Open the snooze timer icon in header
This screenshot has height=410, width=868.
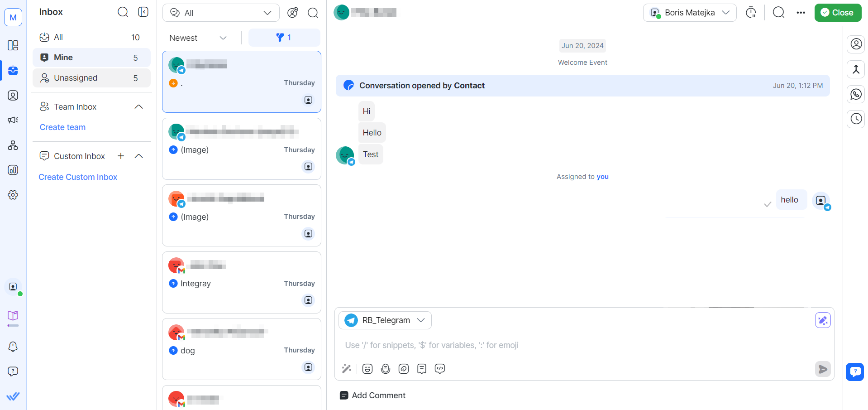751,13
